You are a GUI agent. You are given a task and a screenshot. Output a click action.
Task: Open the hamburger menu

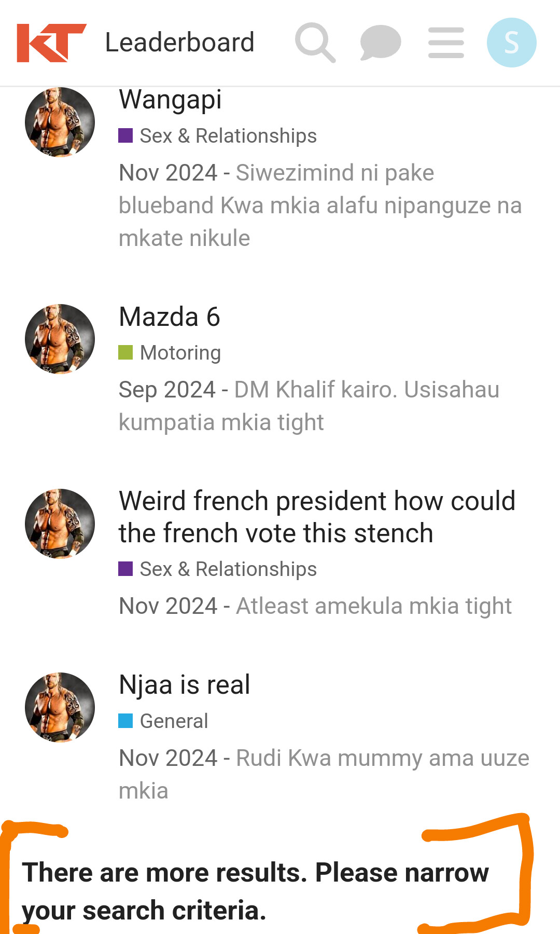(x=446, y=43)
